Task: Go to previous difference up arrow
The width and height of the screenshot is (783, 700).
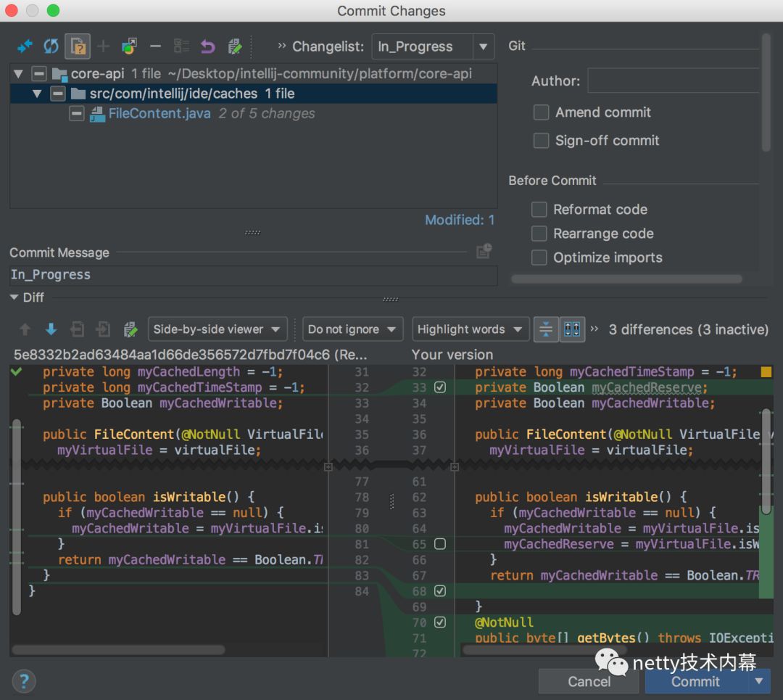Action: click(x=25, y=329)
